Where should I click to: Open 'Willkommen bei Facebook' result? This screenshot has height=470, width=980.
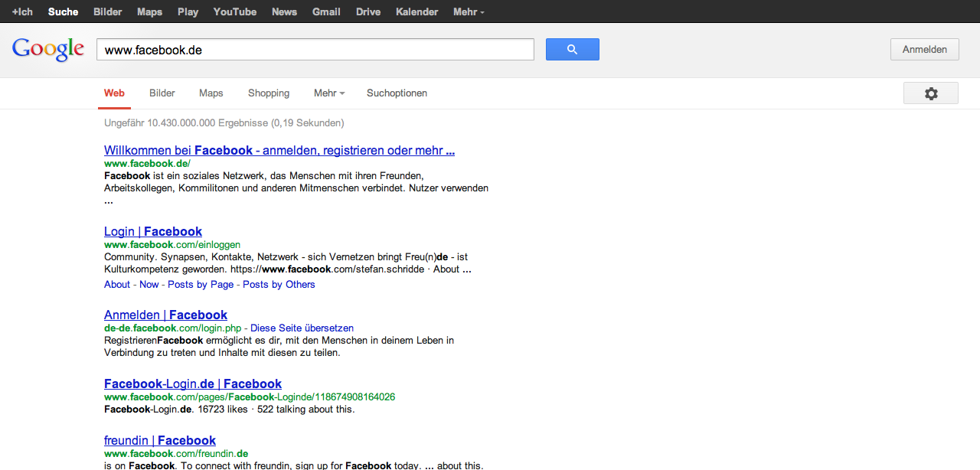(279, 151)
